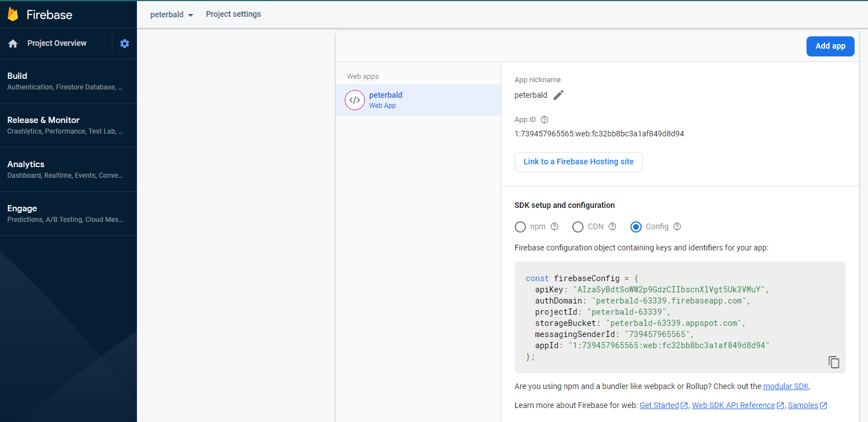Click the Project settings header tab
The height and width of the screenshot is (422, 868).
233,14
